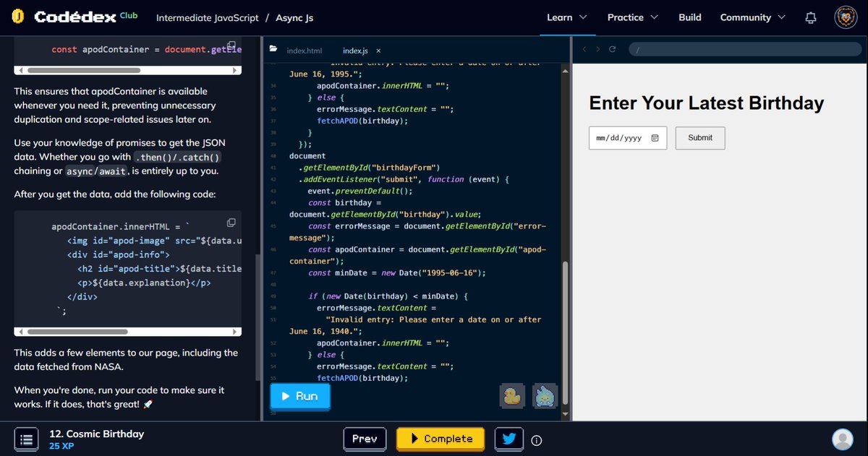Expand the Community dropdown

point(752,17)
